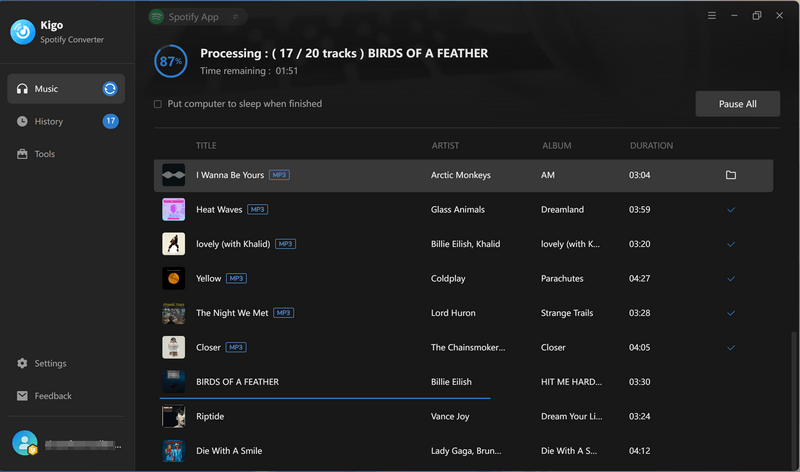
Task: Click the Die With A Smile album cover
Action: (173, 451)
